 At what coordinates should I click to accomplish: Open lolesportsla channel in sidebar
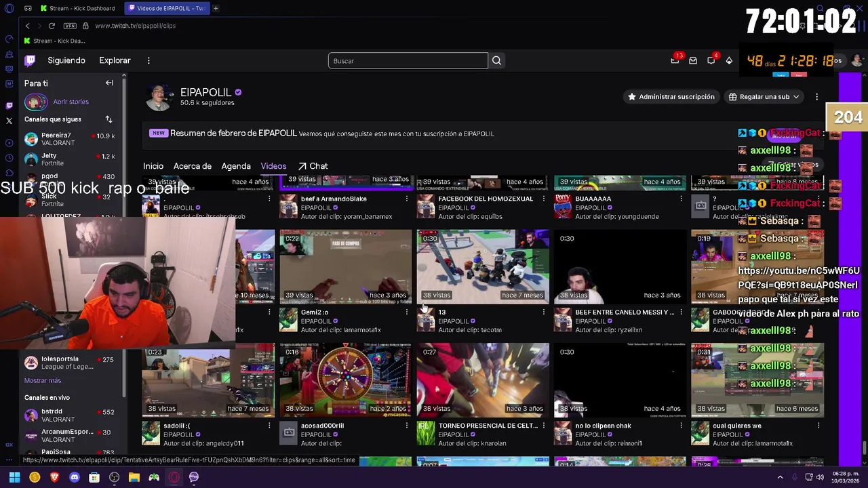pyautogui.click(x=71, y=363)
